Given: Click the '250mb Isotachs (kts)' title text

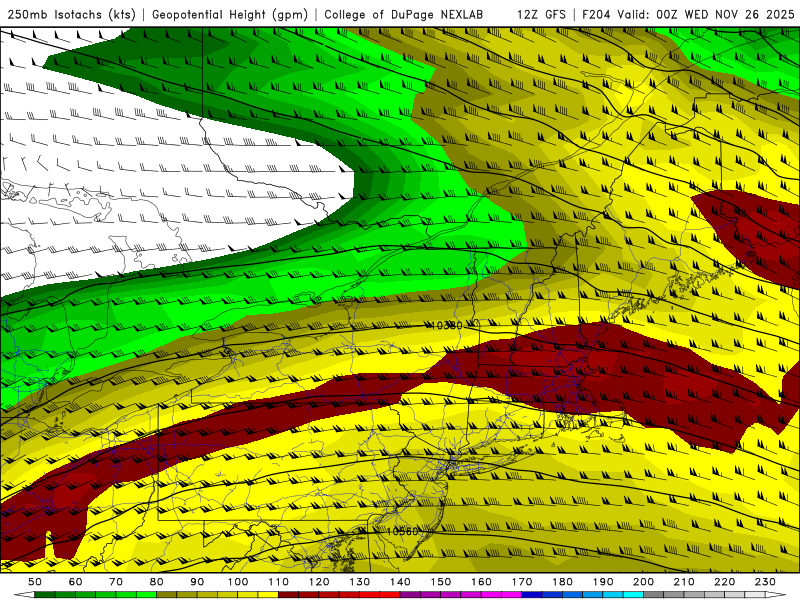Looking at the screenshot, I should coord(72,14).
